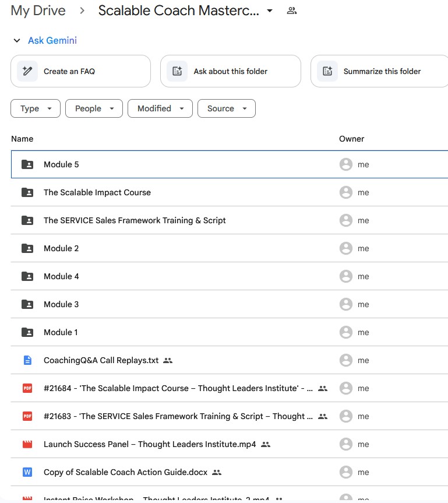Click the owner avatar in The Scalable Impact Course row
The width and height of the screenshot is (448, 503).
[x=346, y=192]
